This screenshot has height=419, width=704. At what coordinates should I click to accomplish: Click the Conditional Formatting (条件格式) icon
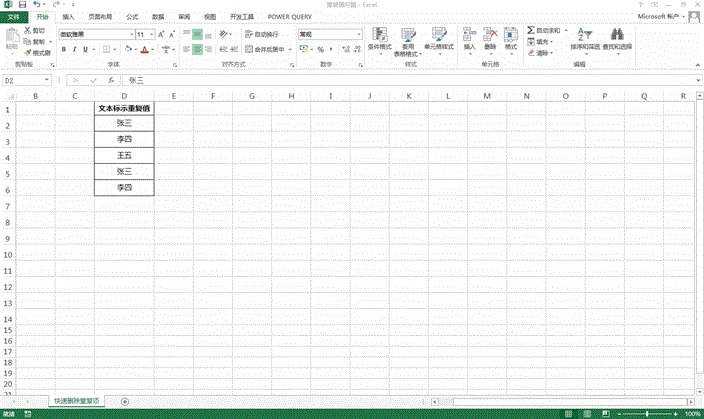pyautogui.click(x=379, y=35)
